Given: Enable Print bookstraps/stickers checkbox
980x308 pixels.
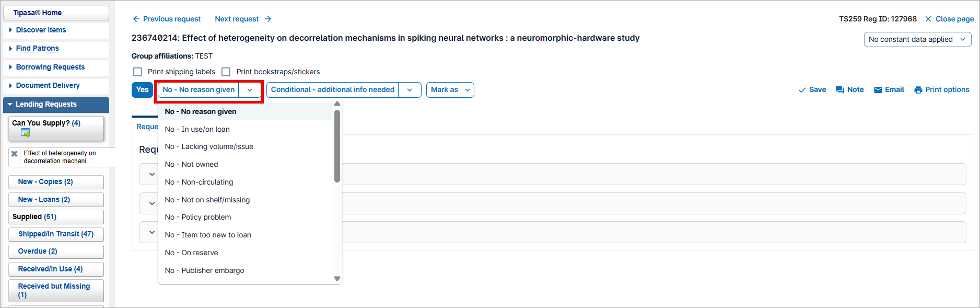Looking at the screenshot, I should click(226, 72).
